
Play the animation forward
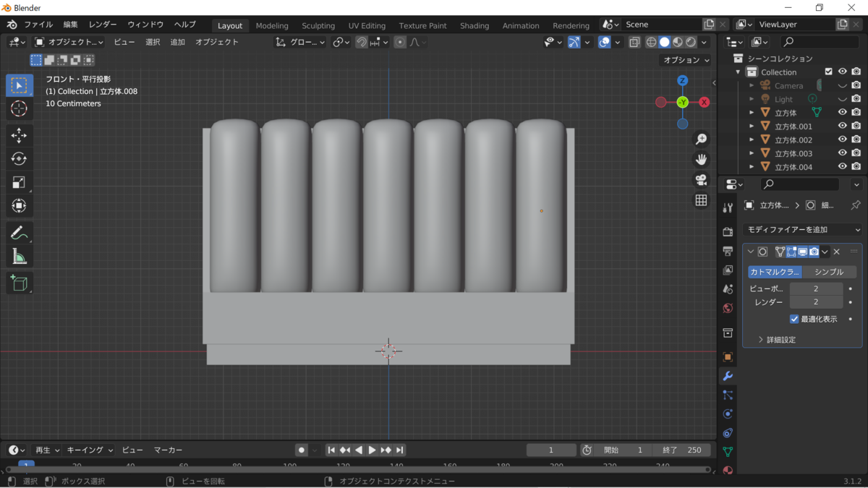pos(373,450)
